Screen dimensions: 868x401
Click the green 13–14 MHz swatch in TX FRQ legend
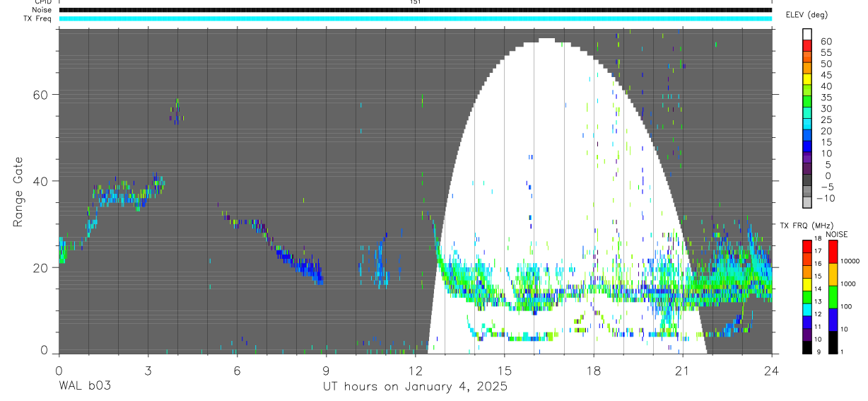coord(807,297)
